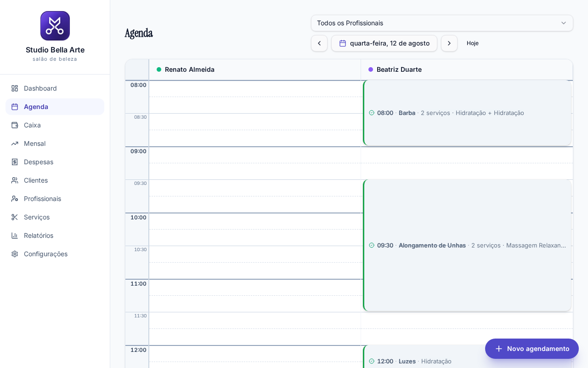The image size is (588, 368).
Task: Open the Dashboard menu item
Action: [55, 88]
